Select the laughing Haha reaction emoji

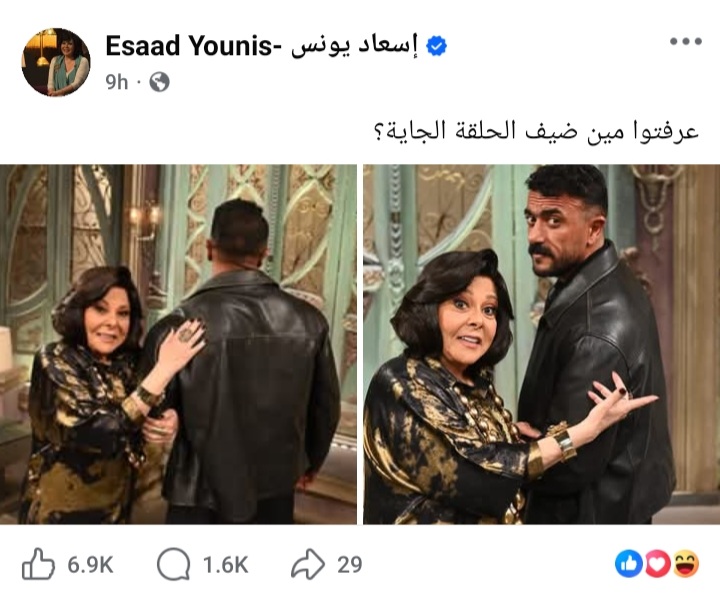click(x=686, y=564)
